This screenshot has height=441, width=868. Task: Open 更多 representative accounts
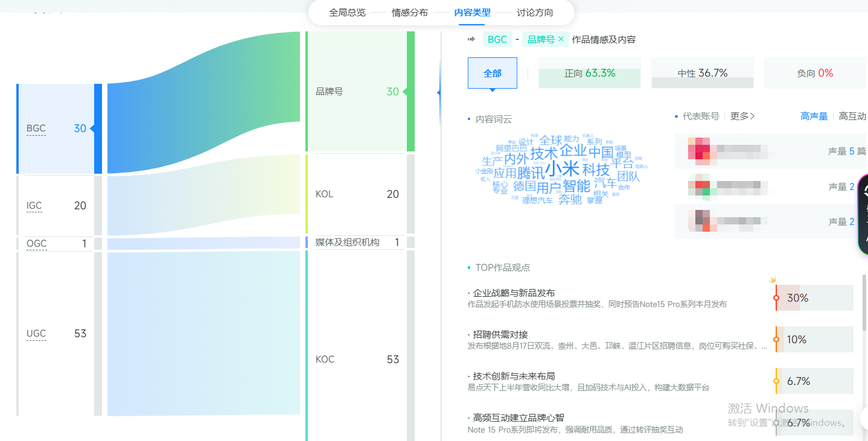click(743, 116)
